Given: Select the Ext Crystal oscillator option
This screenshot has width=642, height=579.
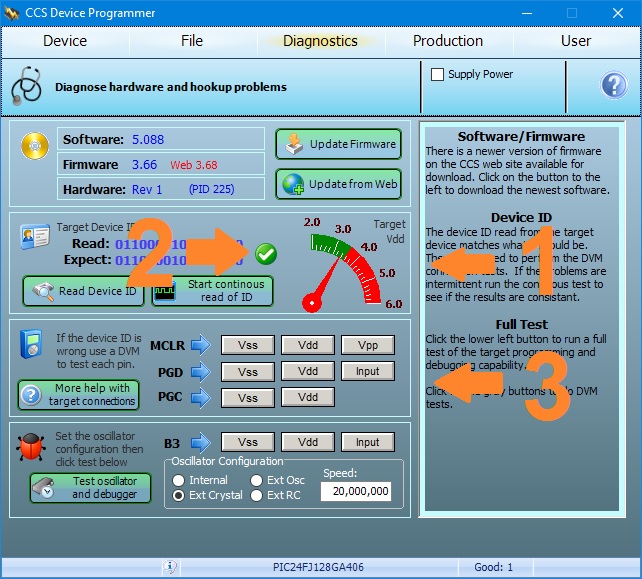Looking at the screenshot, I should (x=179, y=495).
